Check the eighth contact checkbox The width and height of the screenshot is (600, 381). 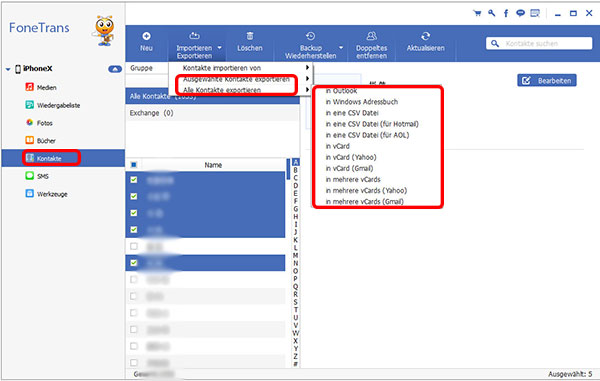[x=134, y=296]
